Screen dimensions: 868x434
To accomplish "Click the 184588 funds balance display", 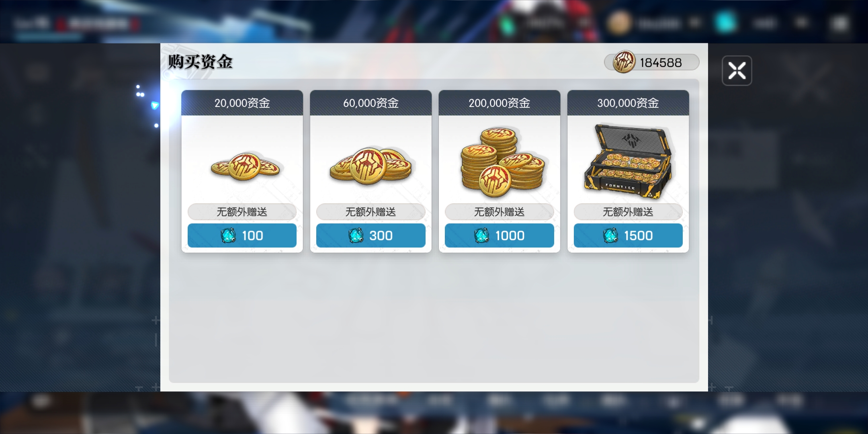I will pos(652,62).
